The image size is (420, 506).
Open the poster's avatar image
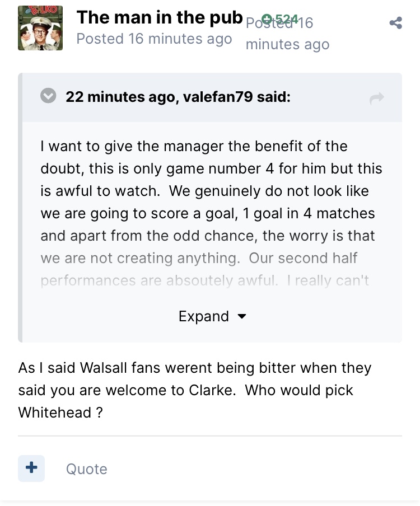40,28
